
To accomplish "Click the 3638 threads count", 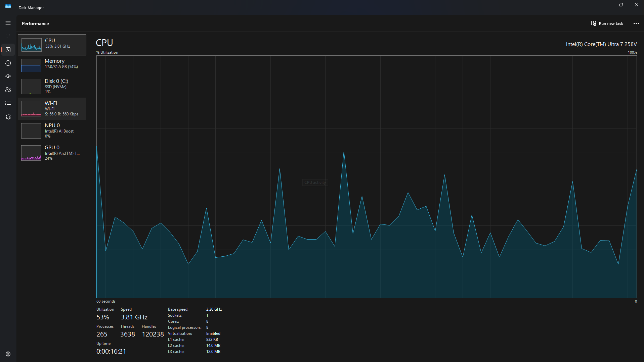I will click(128, 334).
